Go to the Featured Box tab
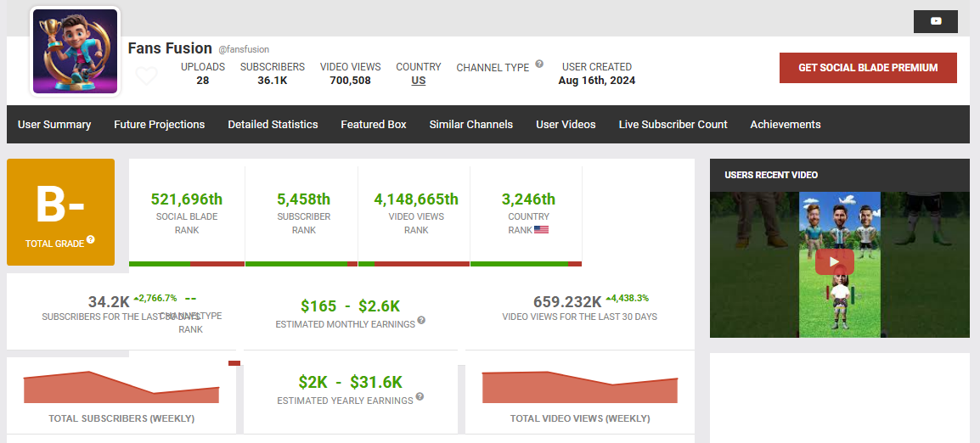Image resolution: width=980 pixels, height=443 pixels. tap(373, 125)
